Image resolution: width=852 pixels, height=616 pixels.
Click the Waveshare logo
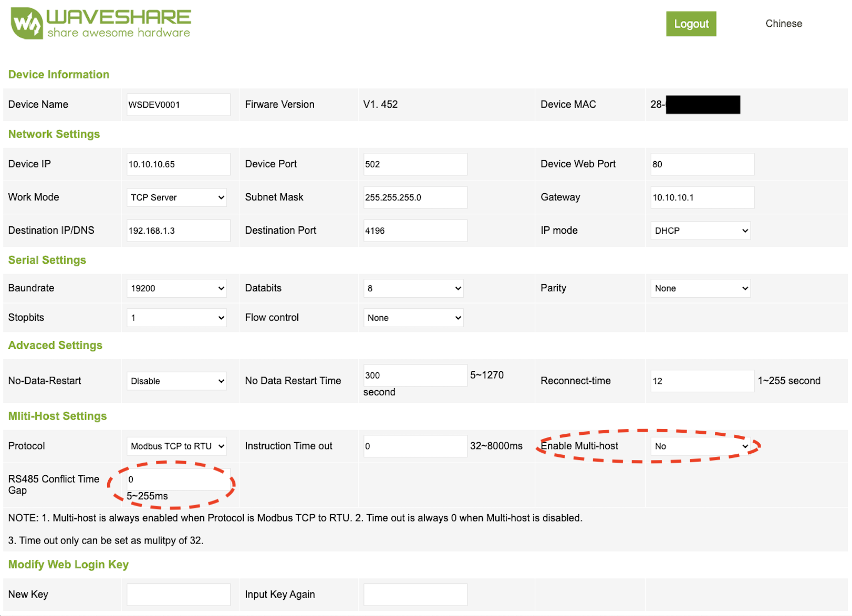[101, 24]
